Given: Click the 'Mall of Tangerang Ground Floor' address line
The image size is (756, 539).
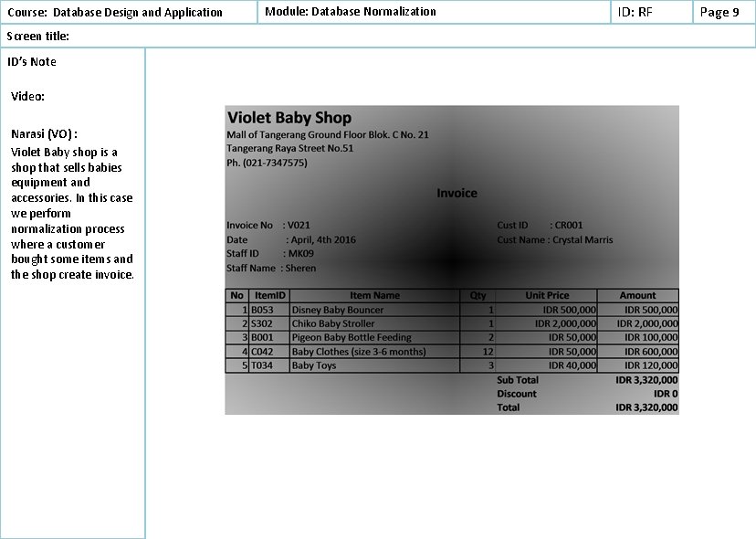Looking at the screenshot, I should coord(328,134).
